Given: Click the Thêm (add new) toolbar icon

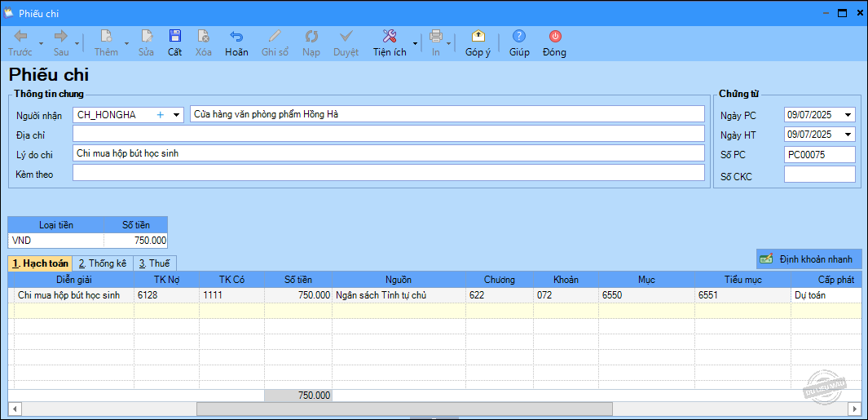Looking at the screenshot, I should click(106, 37).
